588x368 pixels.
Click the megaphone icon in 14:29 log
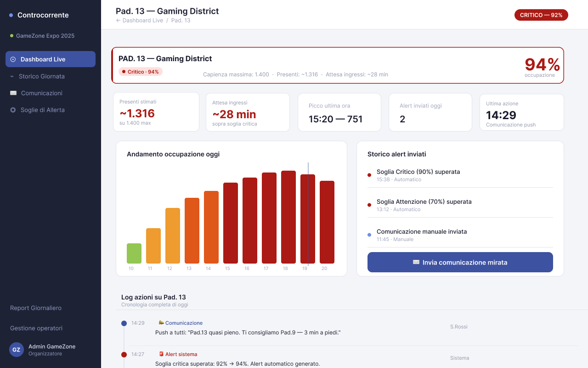[x=161, y=323]
